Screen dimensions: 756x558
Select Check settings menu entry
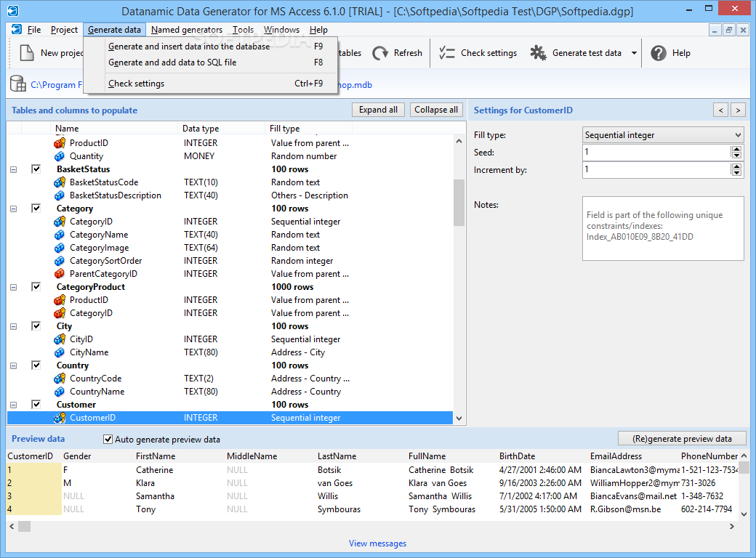[x=211, y=84]
